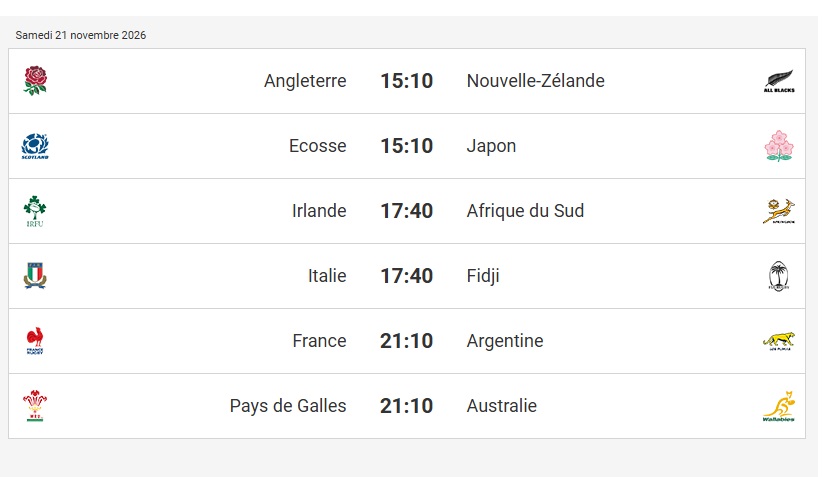Click the Nouvelle-Zélande team name
The width and height of the screenshot is (829, 477).
(x=536, y=81)
